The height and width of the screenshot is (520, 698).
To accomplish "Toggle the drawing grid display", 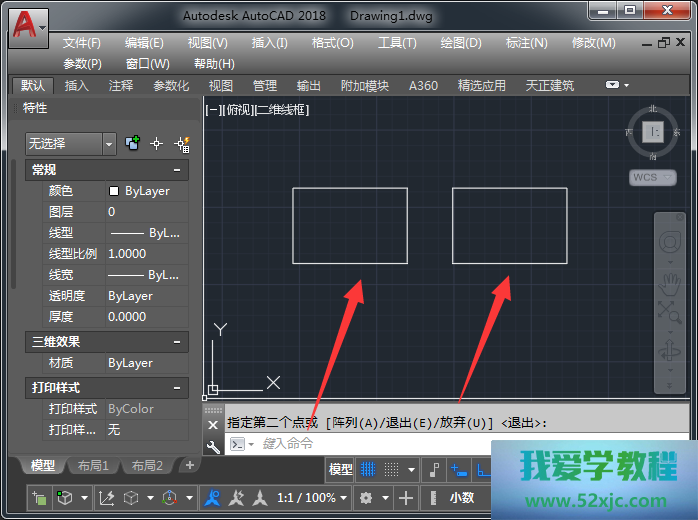I will pyautogui.click(x=368, y=469).
